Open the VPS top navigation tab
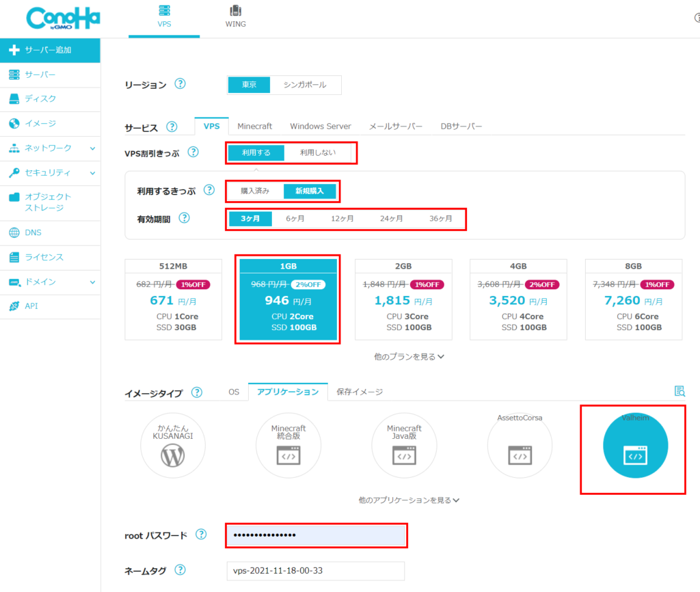700x592 pixels. 164,17
